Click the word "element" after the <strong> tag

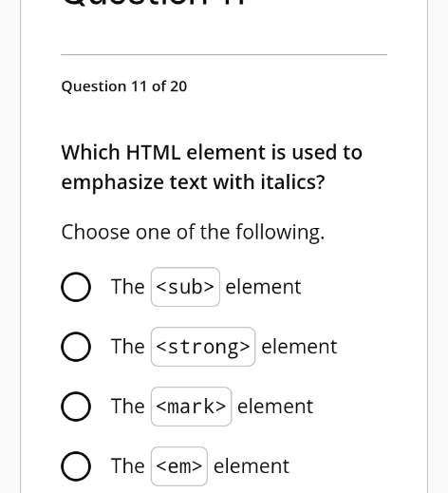coord(299,347)
